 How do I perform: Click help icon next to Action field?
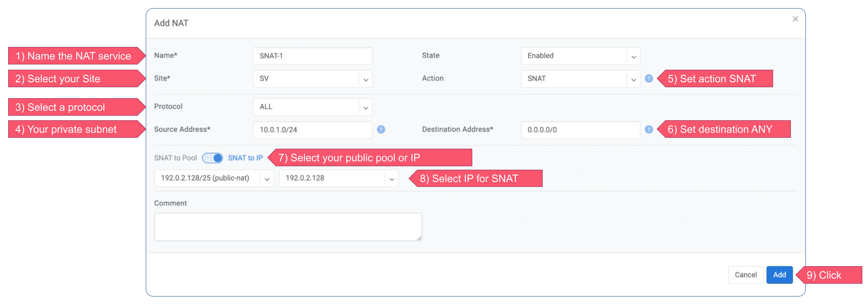pyautogui.click(x=649, y=79)
